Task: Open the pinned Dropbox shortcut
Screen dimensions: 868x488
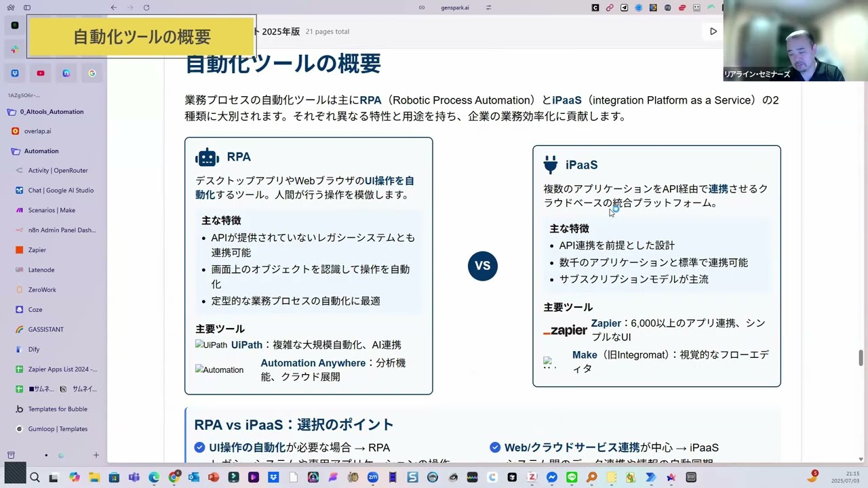Action: pos(15,73)
